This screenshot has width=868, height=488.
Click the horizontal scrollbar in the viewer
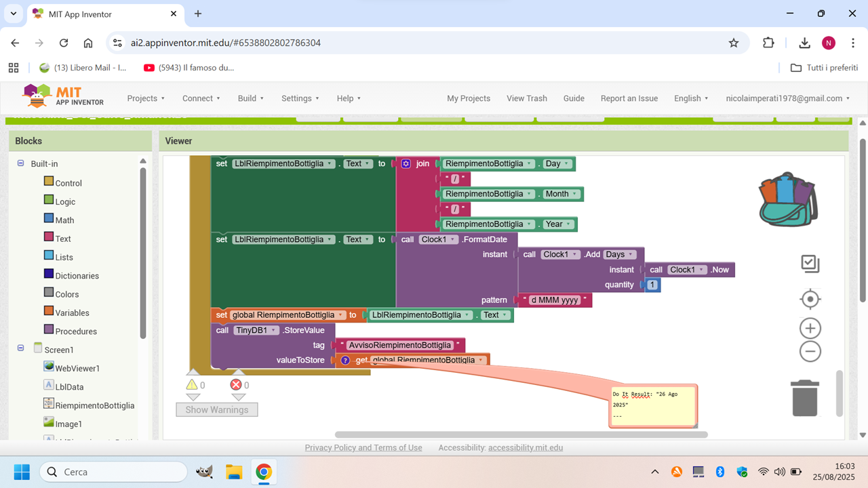pyautogui.click(x=521, y=434)
